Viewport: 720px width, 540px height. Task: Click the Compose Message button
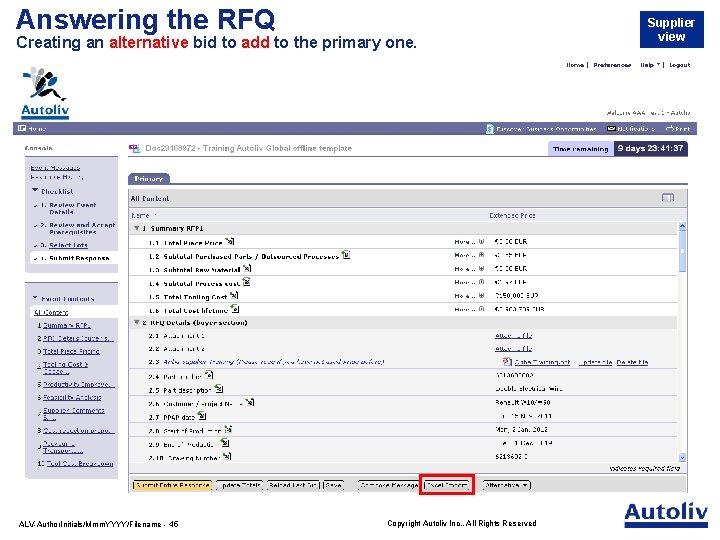(x=389, y=485)
